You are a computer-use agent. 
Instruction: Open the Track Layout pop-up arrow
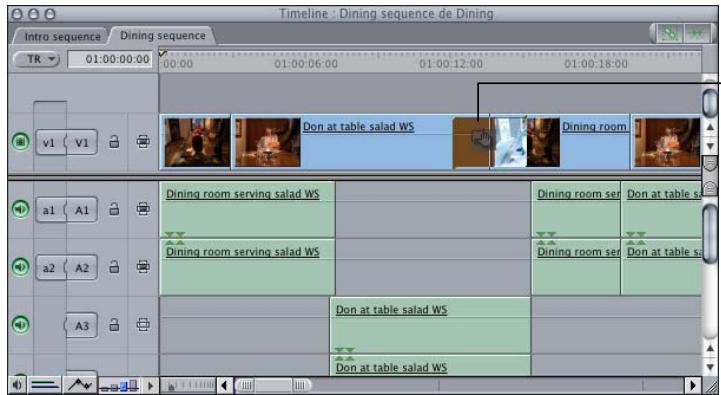[150, 385]
